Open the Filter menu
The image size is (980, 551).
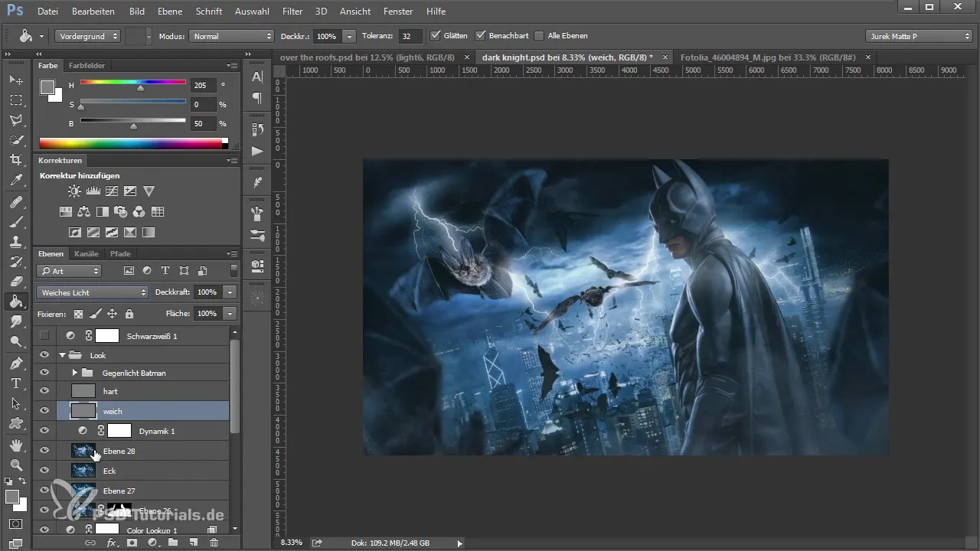point(292,12)
